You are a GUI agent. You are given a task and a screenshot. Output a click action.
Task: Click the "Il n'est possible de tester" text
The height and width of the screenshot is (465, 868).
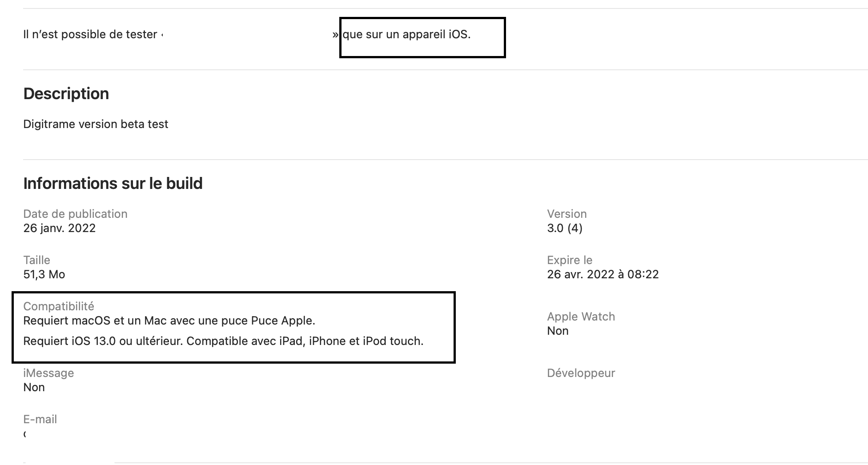pyautogui.click(x=90, y=35)
